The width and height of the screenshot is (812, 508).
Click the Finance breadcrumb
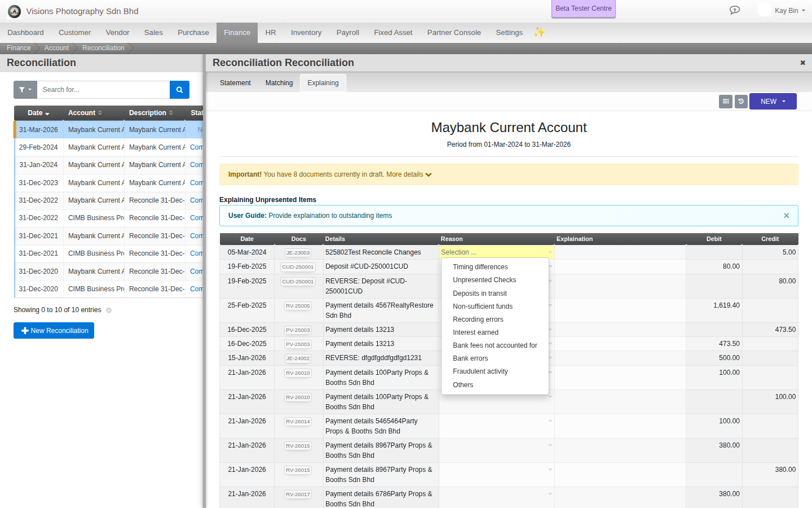coord(19,48)
